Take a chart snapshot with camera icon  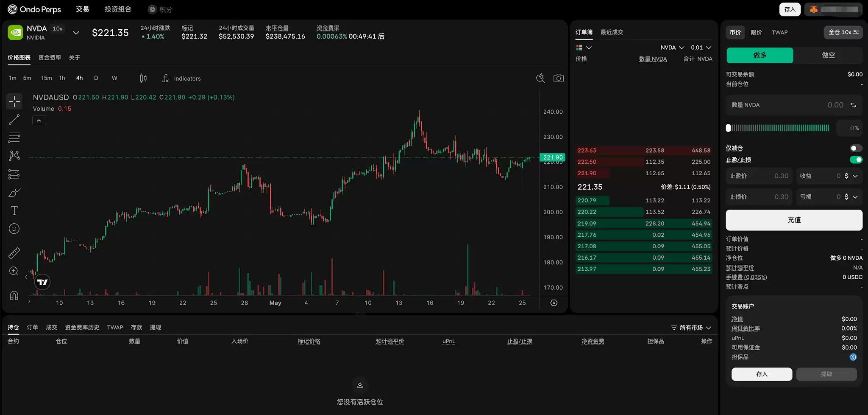click(559, 78)
